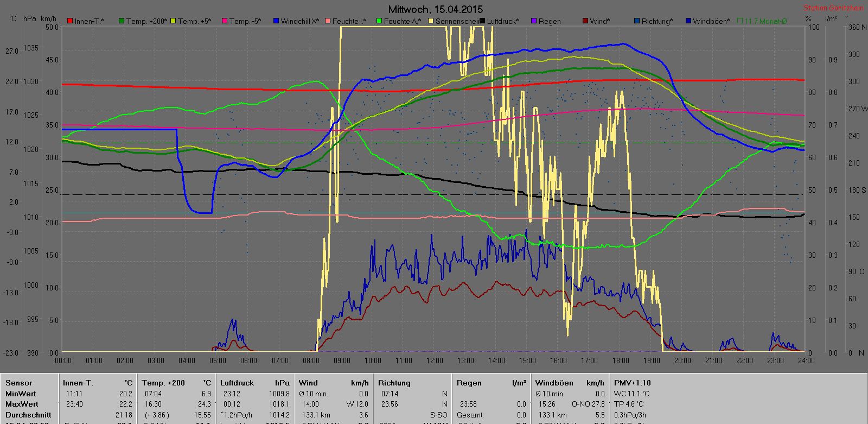Click the Innen-T. column header
Screen dimensions: 868x424
pyautogui.click(x=78, y=383)
